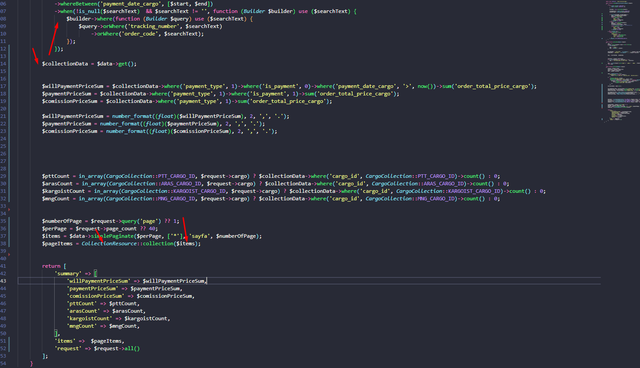Click 'query' method in $request->query('page')
Viewport: 640px width, 368px height.
coord(129,221)
